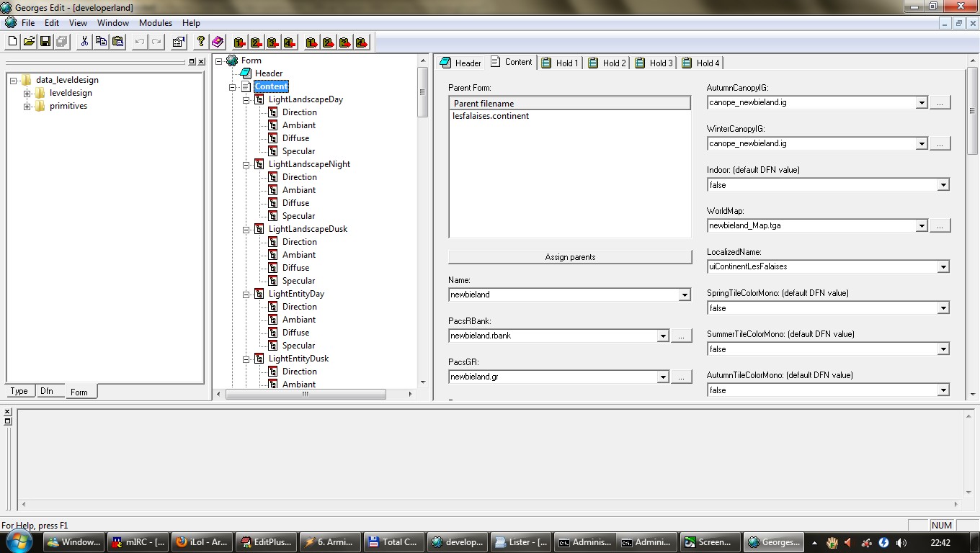Image resolution: width=980 pixels, height=553 pixels.
Task: Click the first Hold 1 left-arrow toolbar icon
Action: click(240, 42)
